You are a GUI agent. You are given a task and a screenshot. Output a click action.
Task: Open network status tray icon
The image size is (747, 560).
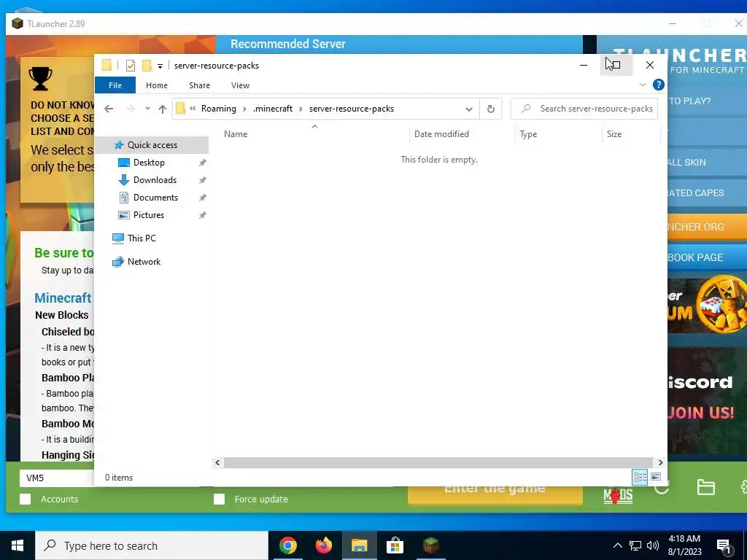635,545
